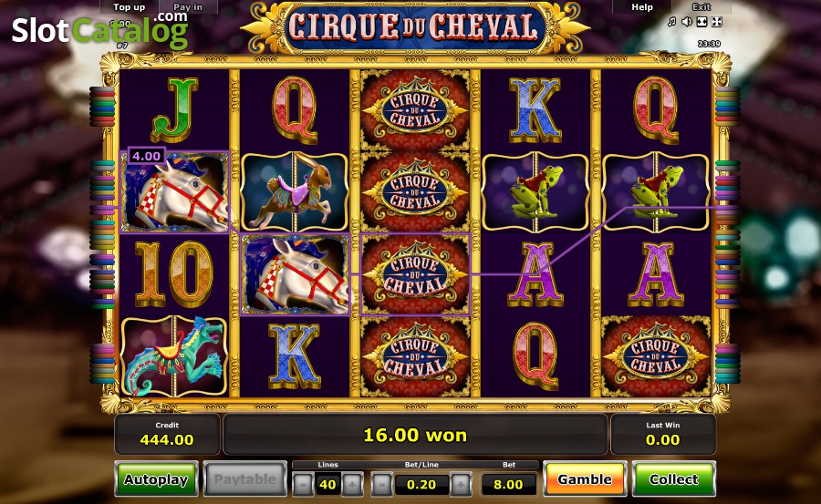The width and height of the screenshot is (821, 504).
Task: Click the winning white horse symbol on reel one
Action: tap(174, 192)
